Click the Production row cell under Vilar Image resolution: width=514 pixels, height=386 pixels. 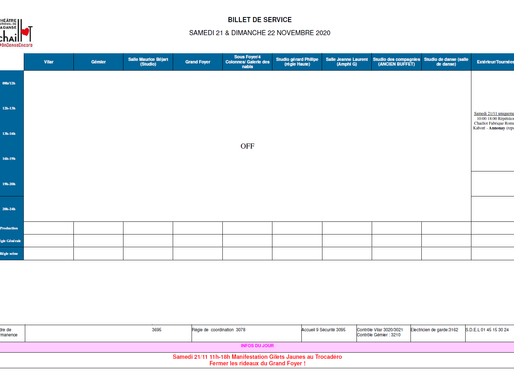pyautogui.click(x=49, y=228)
